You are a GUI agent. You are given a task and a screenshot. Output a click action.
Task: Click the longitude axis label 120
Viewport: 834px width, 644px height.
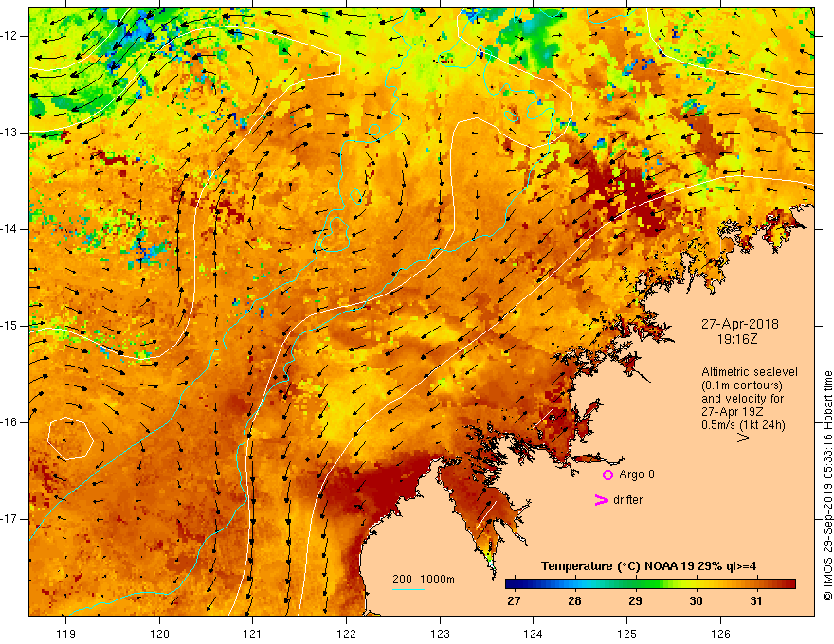159,634
